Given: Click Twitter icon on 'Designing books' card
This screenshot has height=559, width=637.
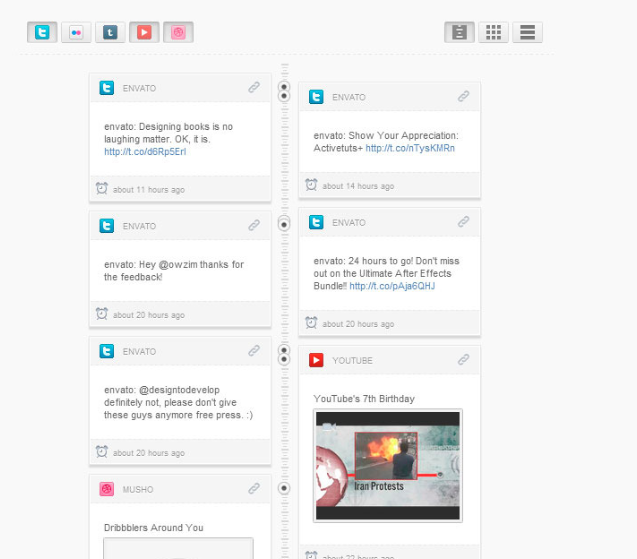Looking at the screenshot, I should point(107,88).
